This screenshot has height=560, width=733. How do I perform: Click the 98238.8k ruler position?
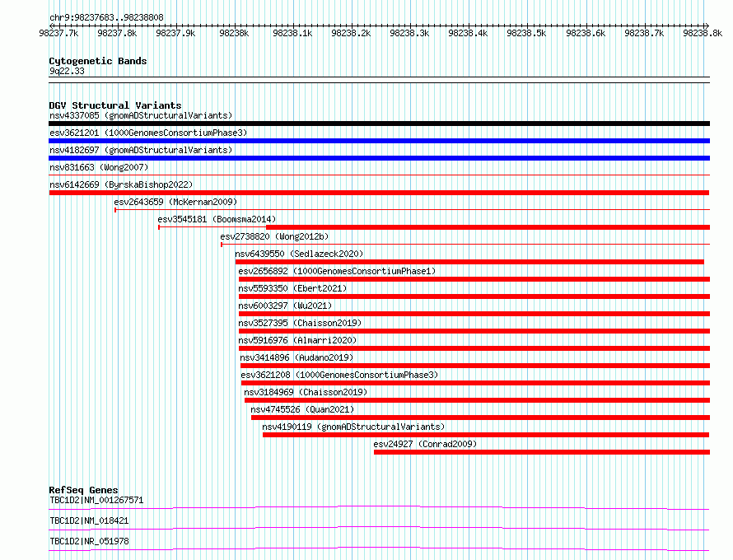coord(703,33)
